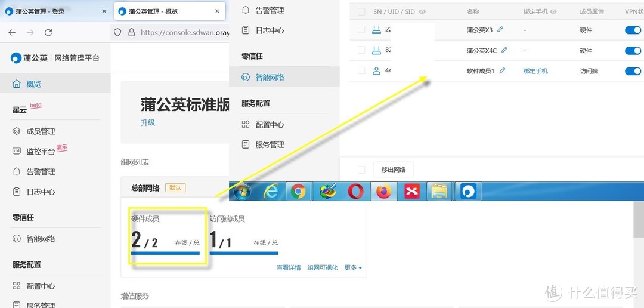
Task: Toggle the eye icon next to SN / UID / SID
Action: tap(422, 12)
